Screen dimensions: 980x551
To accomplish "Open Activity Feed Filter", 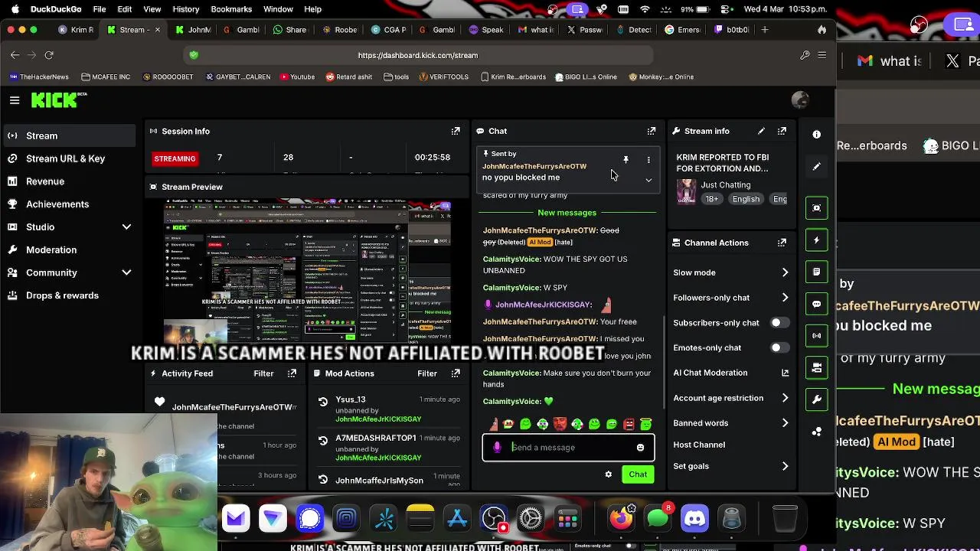I will tap(263, 373).
